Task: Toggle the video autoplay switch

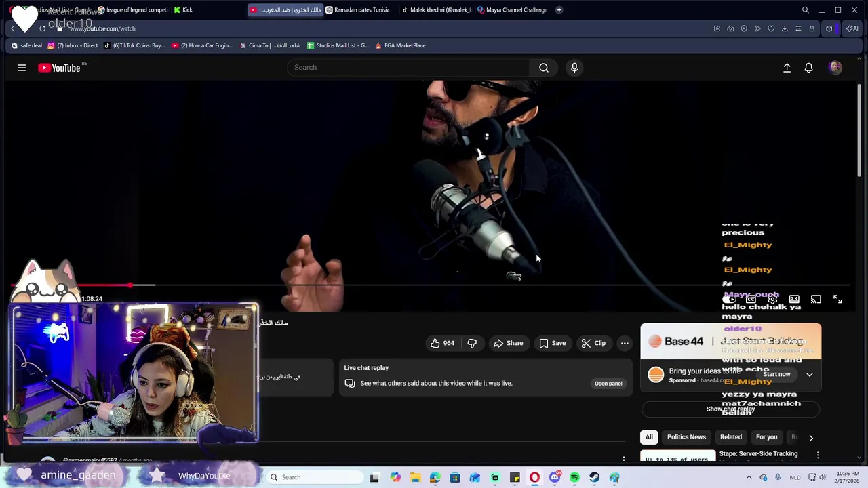Action: point(730,299)
